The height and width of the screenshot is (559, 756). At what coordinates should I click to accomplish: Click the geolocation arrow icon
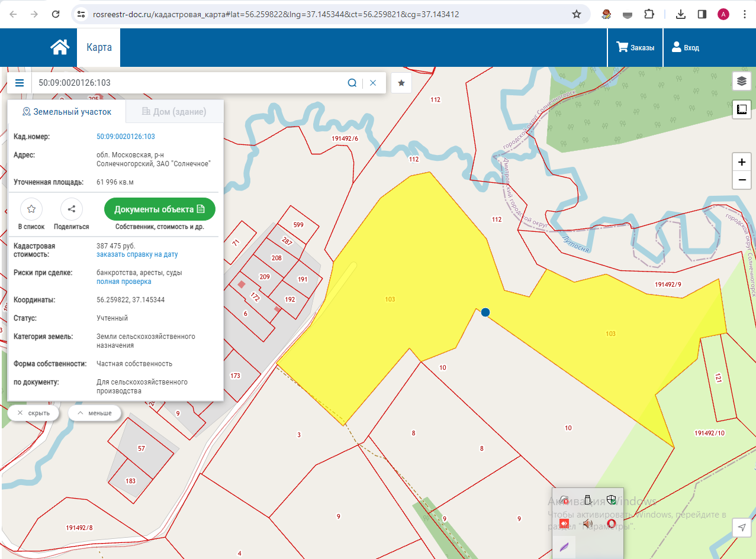[741, 528]
